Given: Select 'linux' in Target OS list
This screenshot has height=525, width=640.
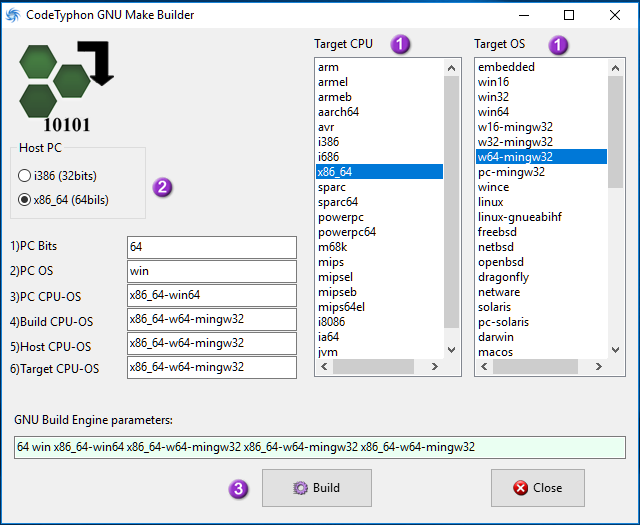Looking at the screenshot, I should [542, 202].
